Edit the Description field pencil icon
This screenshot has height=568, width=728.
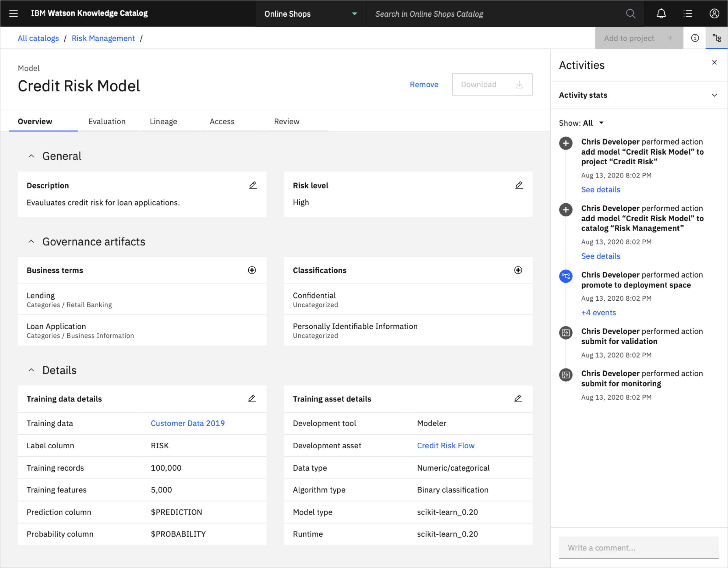coord(253,185)
